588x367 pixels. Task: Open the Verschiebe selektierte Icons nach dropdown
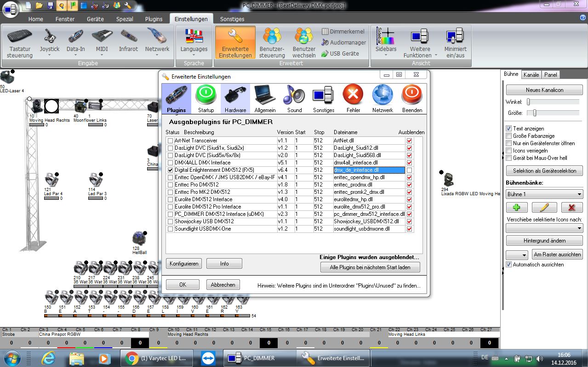click(544, 228)
